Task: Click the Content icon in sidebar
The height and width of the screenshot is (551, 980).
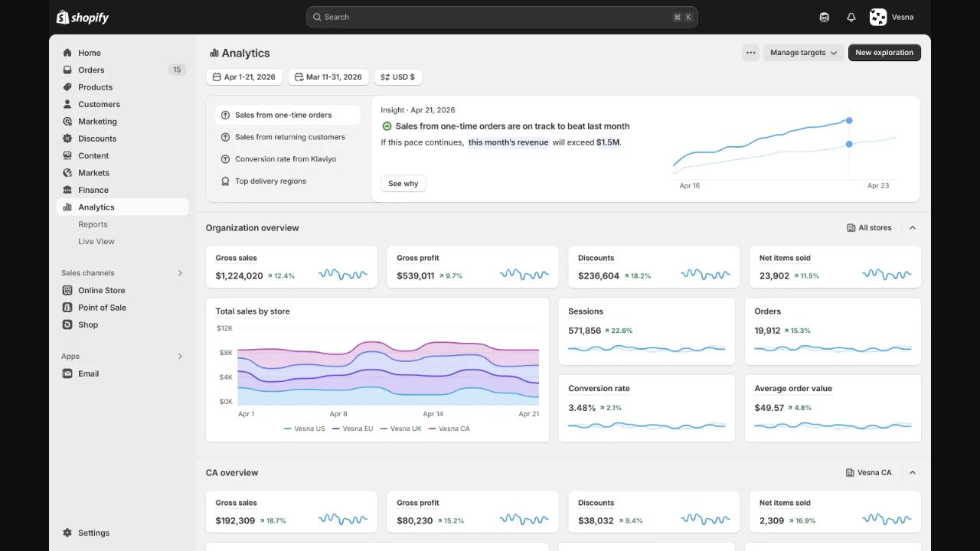Action: 67,155
